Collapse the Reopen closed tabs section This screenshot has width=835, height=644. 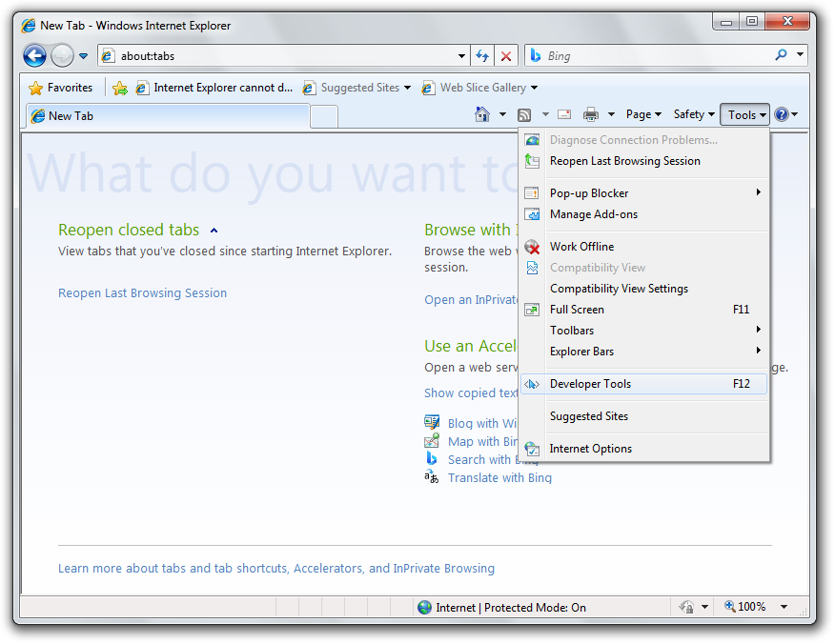[x=214, y=231]
